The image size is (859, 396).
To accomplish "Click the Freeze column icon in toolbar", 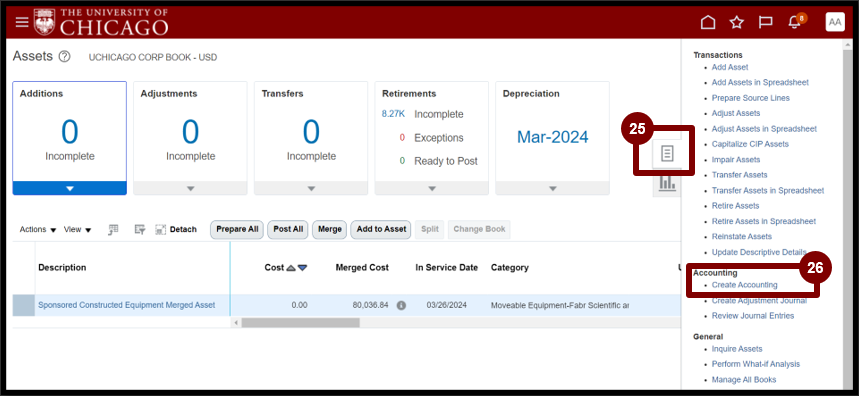I will click(x=113, y=229).
